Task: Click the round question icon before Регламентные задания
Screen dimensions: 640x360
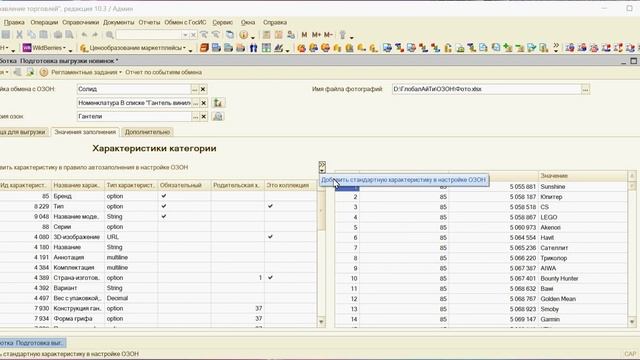Action: 44,72
